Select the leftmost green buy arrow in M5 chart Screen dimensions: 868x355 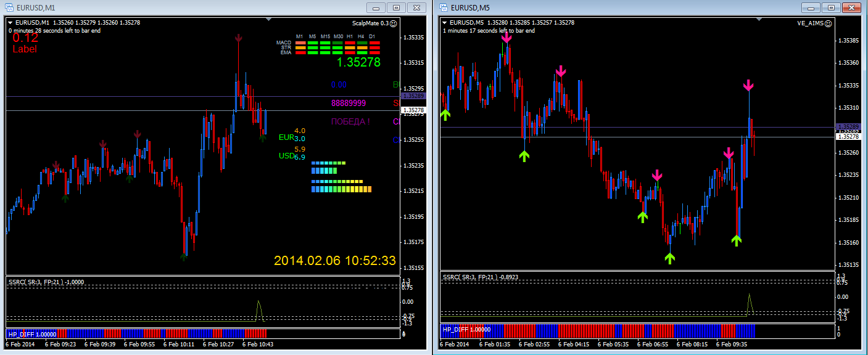coord(445,114)
